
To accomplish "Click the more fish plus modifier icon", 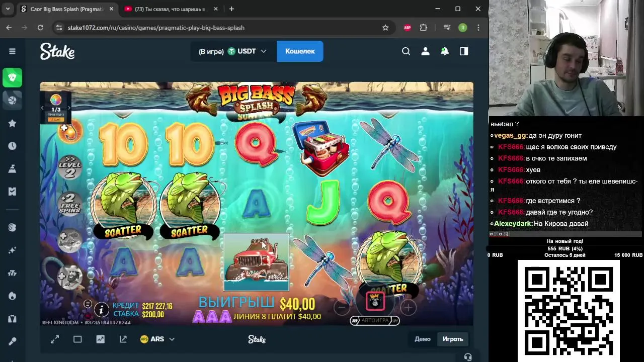I will [69, 241].
